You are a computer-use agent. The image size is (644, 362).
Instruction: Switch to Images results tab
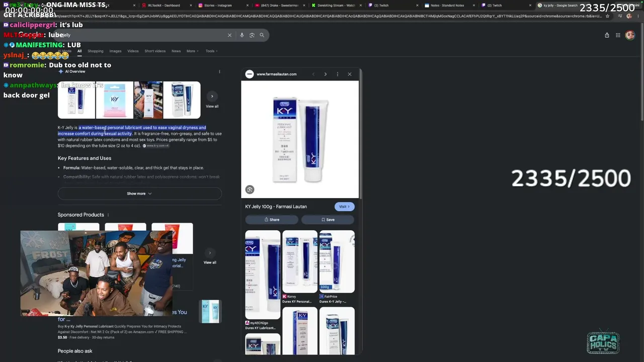pos(115,51)
